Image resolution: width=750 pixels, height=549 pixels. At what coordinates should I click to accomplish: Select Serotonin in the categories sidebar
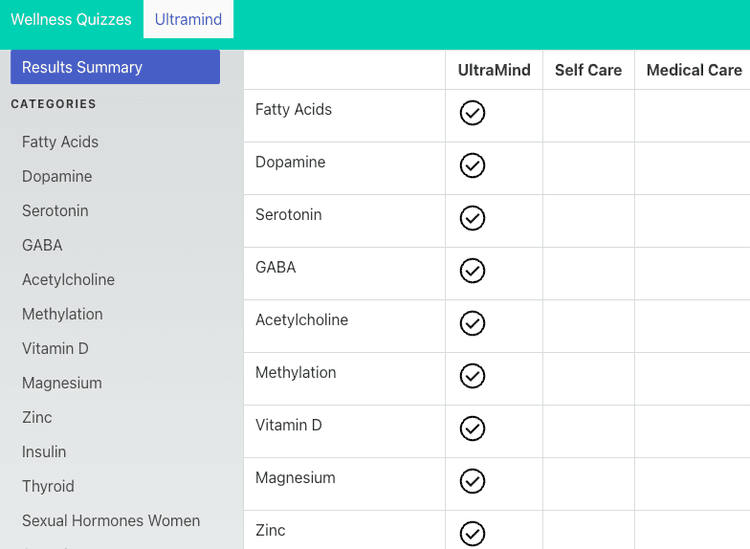coord(55,211)
